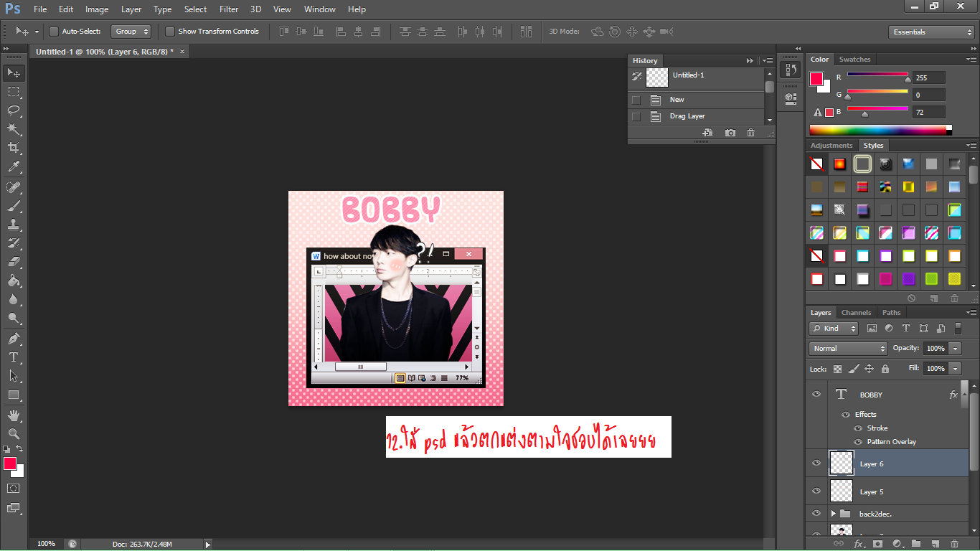Image resolution: width=980 pixels, height=551 pixels.
Task: Select the Rectangle shape tool
Action: tap(14, 395)
